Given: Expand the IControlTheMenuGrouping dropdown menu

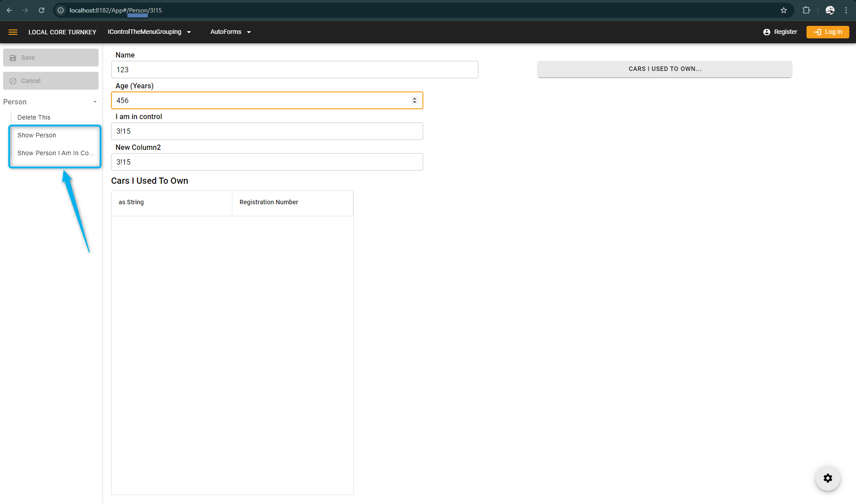Looking at the screenshot, I should [x=149, y=32].
